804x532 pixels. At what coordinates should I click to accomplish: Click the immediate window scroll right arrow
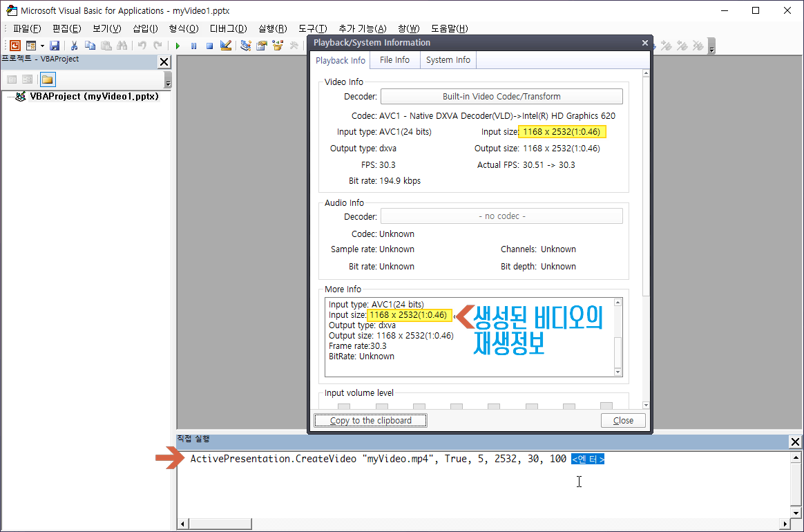point(784,524)
